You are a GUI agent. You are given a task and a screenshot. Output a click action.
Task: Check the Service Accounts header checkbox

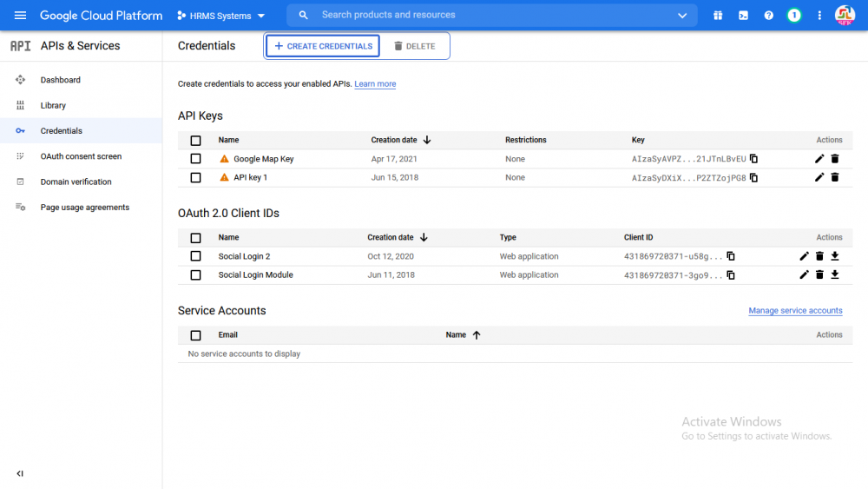coord(195,335)
